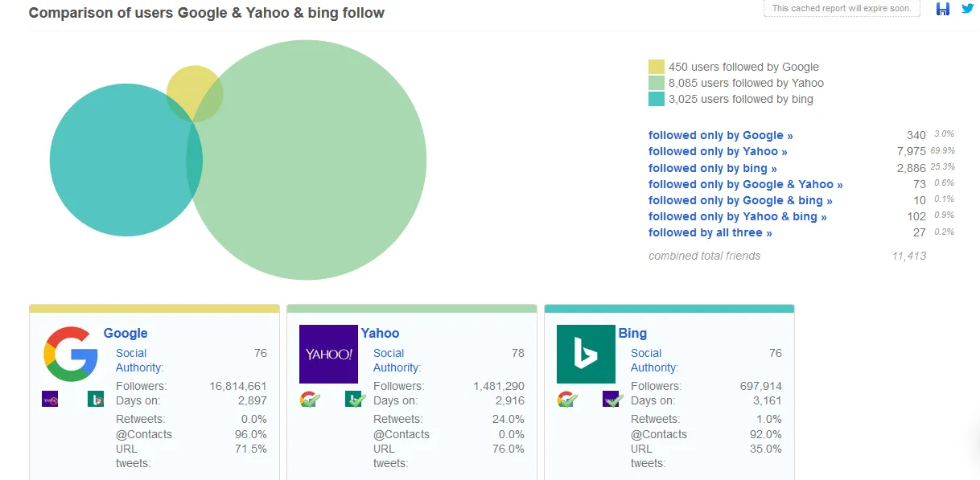The height and width of the screenshot is (480, 980).
Task: Click the 2,886 only-by-bing count
Action: [x=912, y=168]
